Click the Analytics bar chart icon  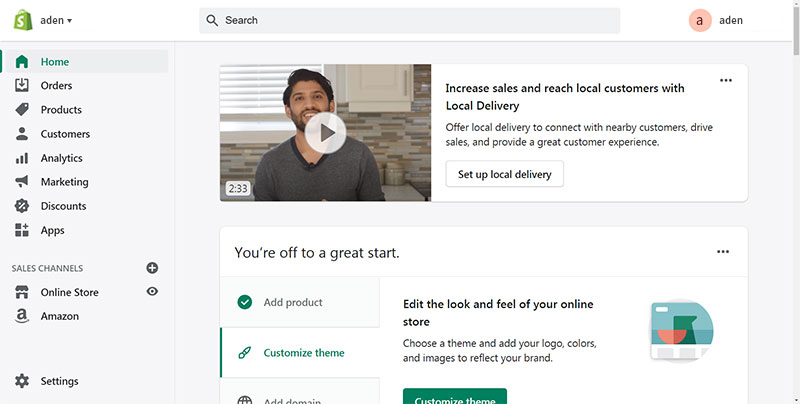[22, 158]
